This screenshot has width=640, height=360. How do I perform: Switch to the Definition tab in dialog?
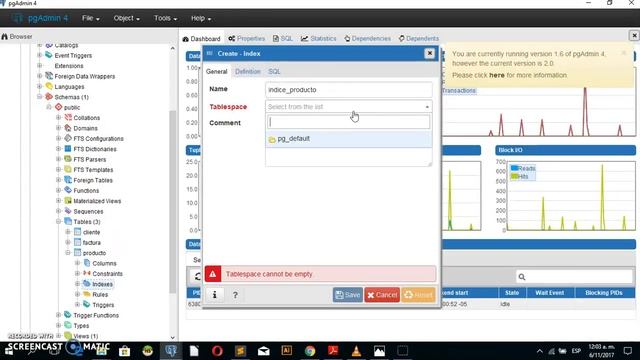coord(247,71)
